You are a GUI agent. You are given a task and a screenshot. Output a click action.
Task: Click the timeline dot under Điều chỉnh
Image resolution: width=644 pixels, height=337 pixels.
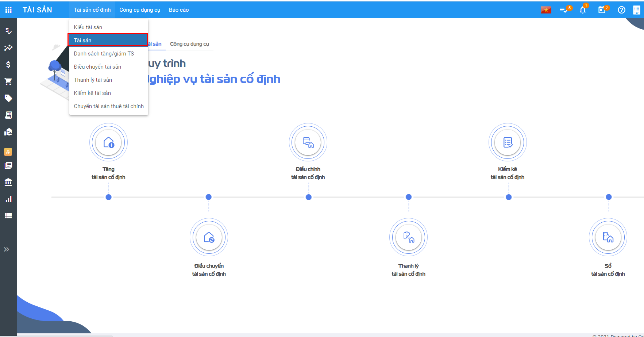click(x=309, y=197)
